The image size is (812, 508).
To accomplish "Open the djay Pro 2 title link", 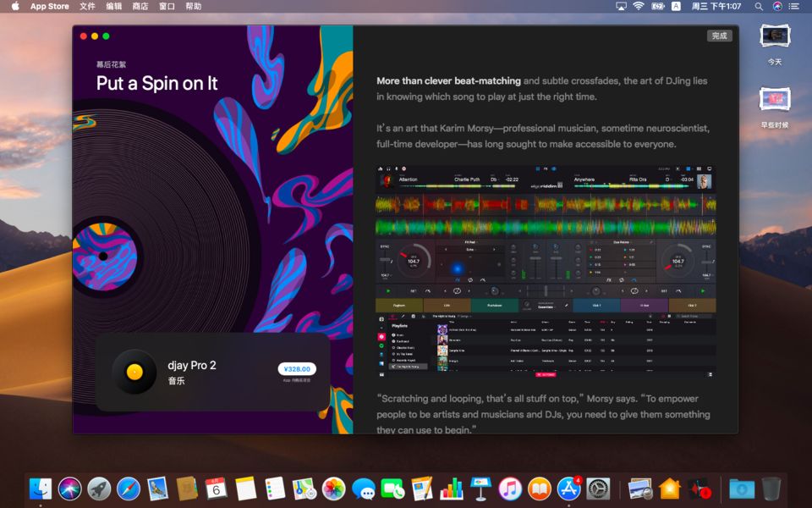I will click(x=192, y=365).
